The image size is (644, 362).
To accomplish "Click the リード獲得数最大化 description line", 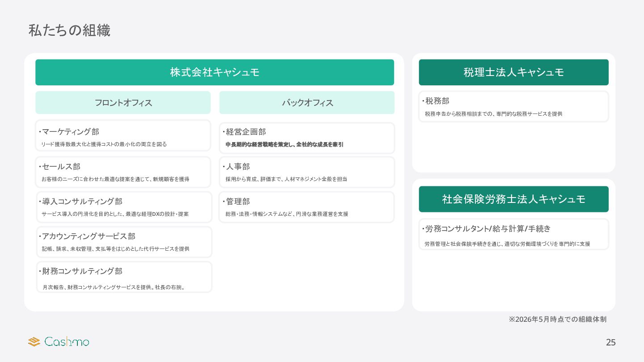I will pyautogui.click(x=104, y=144).
